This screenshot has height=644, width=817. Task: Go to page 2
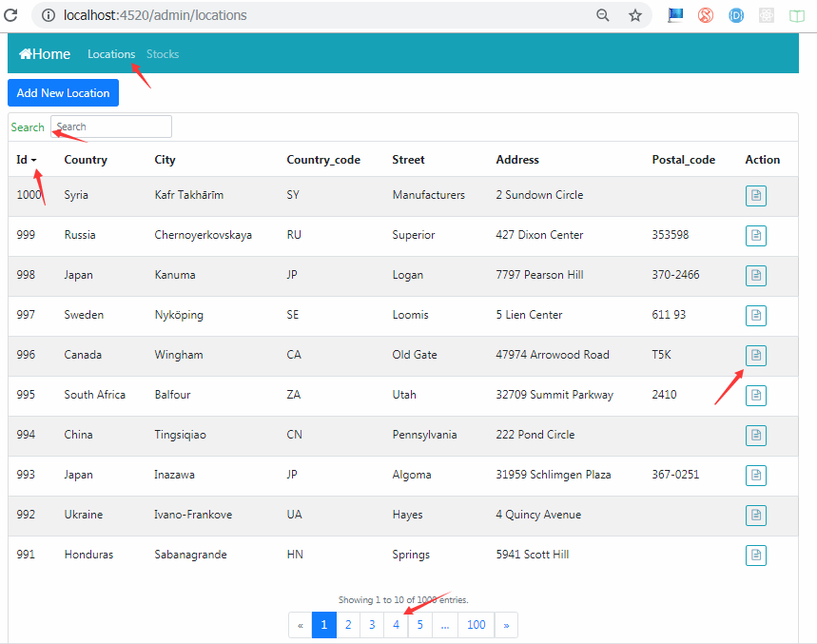[348, 625]
